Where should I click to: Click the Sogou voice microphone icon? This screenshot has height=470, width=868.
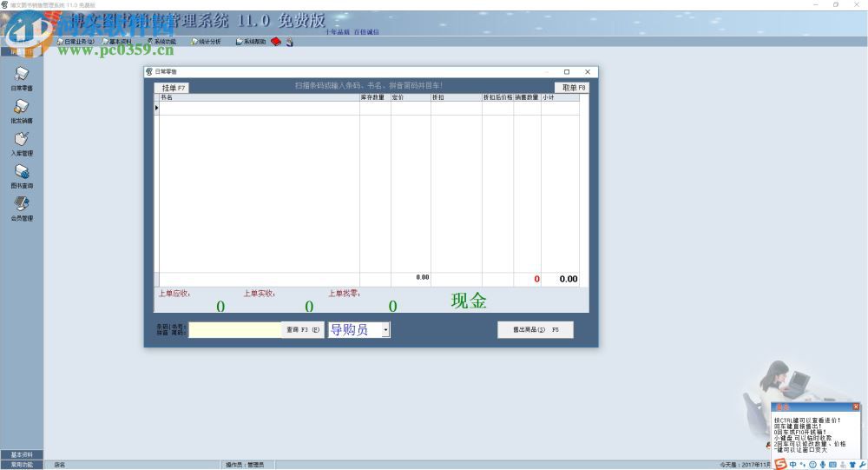(x=823, y=465)
